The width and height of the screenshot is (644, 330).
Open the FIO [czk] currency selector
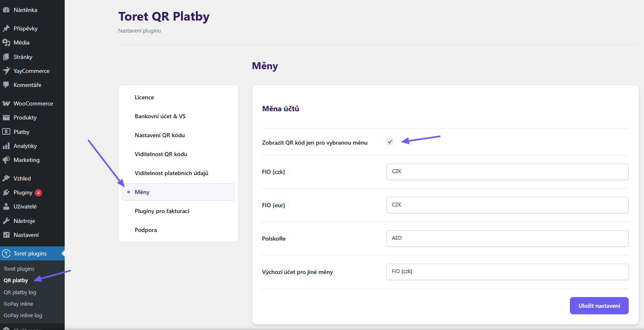[507, 172]
